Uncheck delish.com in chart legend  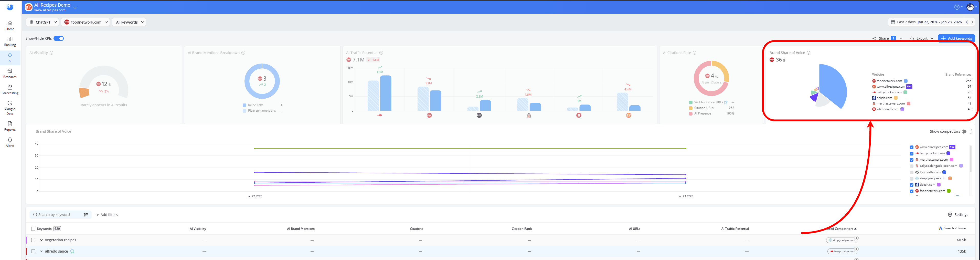912,185
